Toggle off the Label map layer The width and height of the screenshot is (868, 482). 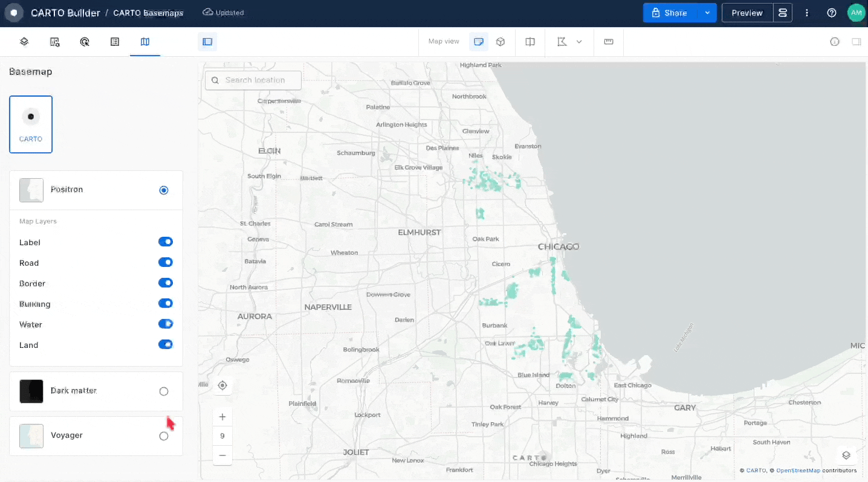(165, 242)
